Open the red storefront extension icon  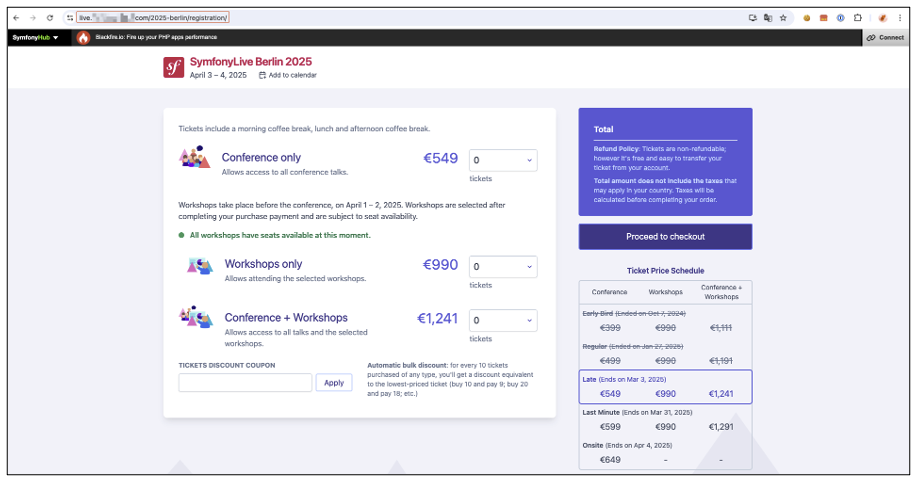(x=823, y=18)
